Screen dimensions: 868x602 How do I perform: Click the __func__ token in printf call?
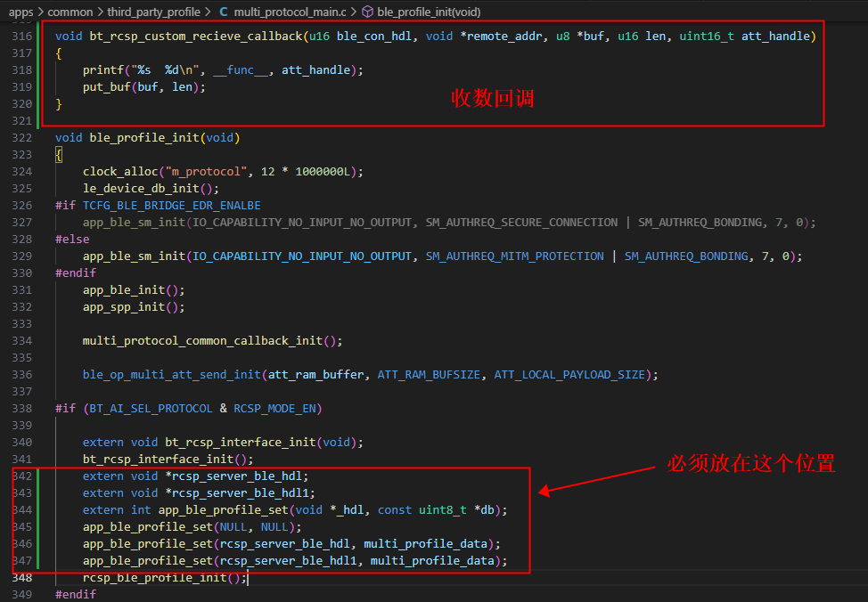tap(241, 70)
